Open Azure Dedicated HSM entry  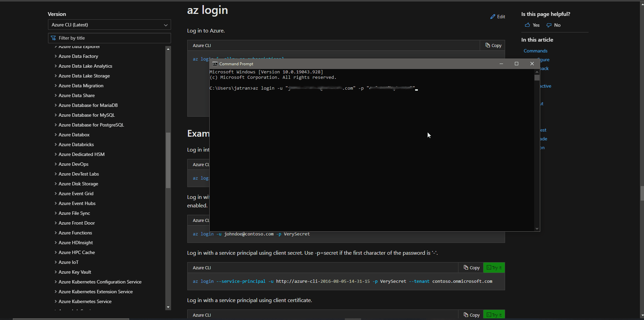point(81,154)
